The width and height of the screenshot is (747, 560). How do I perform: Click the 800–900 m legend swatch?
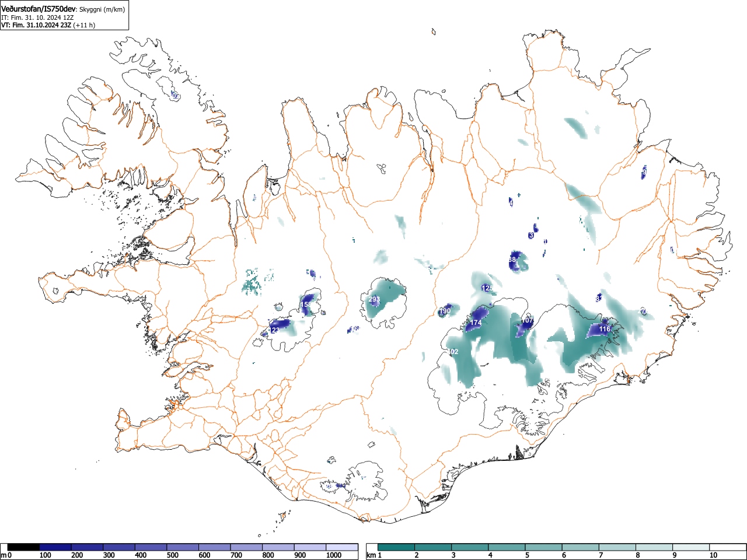(x=278, y=547)
